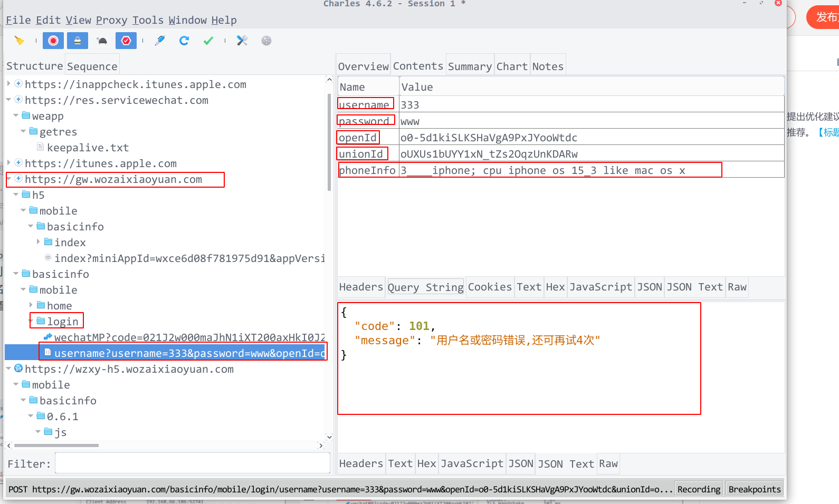Select keepalive.txt file in tree
Viewport: 839px width, 504px height.
pyautogui.click(x=88, y=148)
